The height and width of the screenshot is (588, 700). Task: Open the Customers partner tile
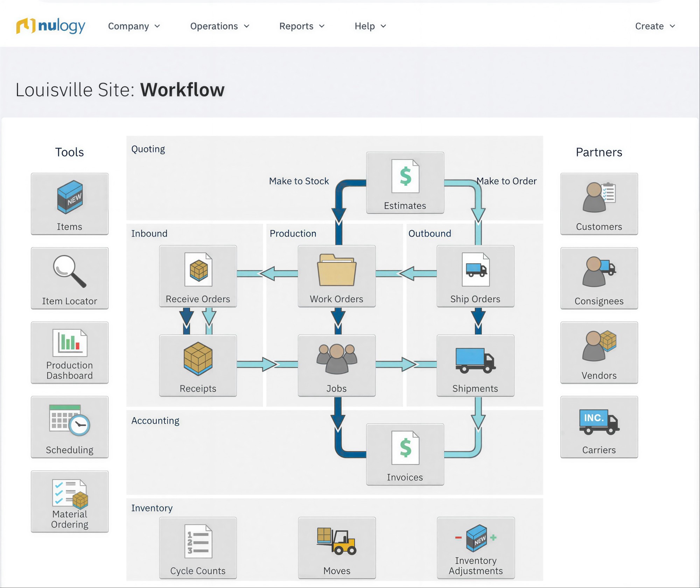599,204
